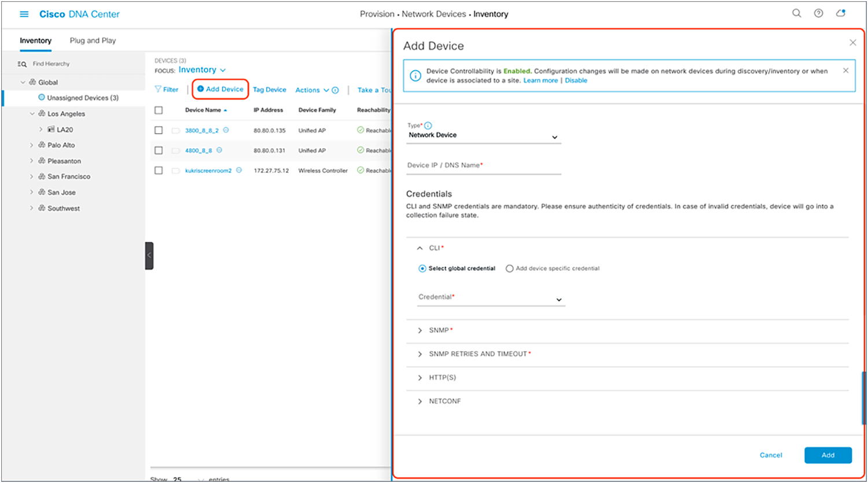Open the help question mark icon
The width and height of the screenshot is (868, 483).
pyautogui.click(x=818, y=13)
